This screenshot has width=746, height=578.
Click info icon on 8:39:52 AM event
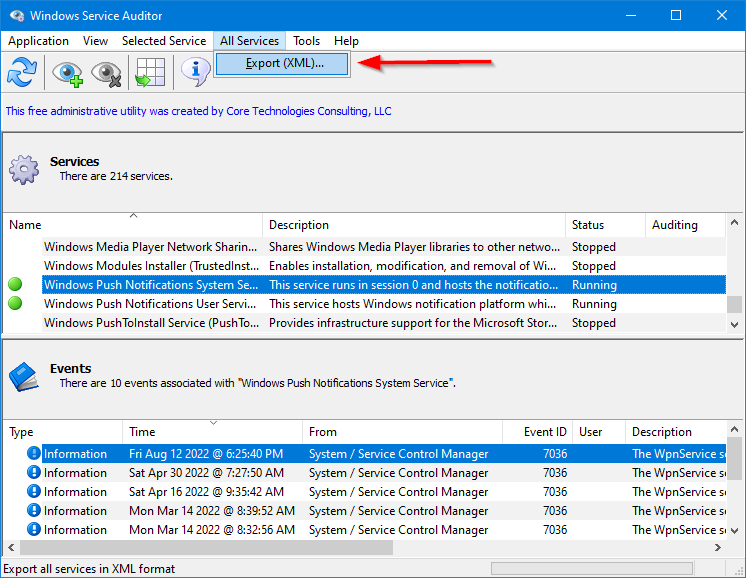coord(34,510)
